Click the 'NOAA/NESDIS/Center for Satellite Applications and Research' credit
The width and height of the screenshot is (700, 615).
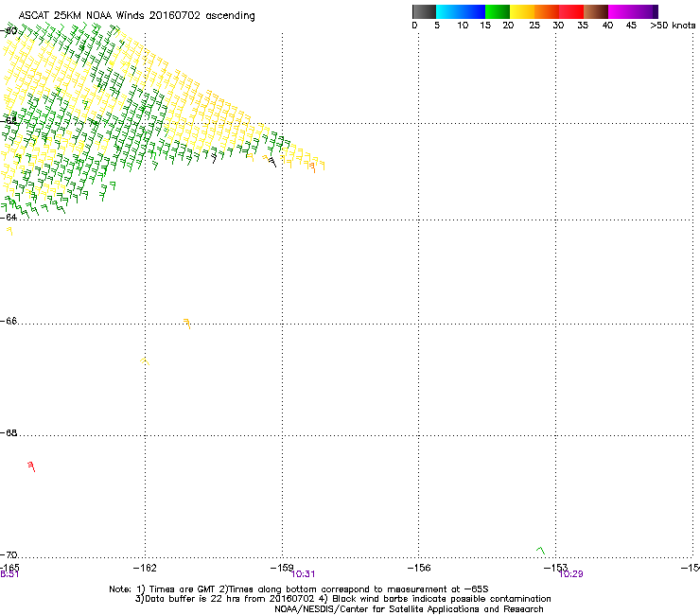point(409,609)
